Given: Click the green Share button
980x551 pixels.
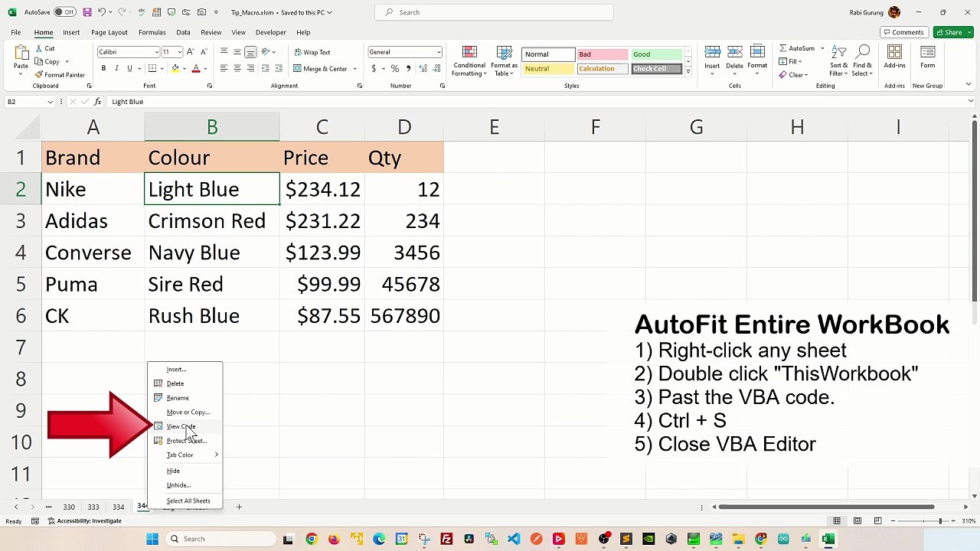Looking at the screenshot, I should click(x=952, y=32).
